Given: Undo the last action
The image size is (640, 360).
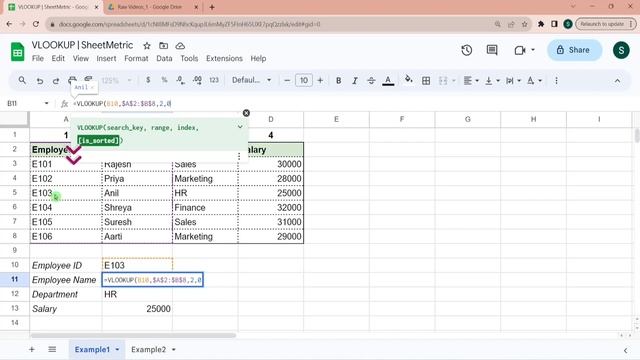Looking at the screenshot, I should click(x=40, y=81).
